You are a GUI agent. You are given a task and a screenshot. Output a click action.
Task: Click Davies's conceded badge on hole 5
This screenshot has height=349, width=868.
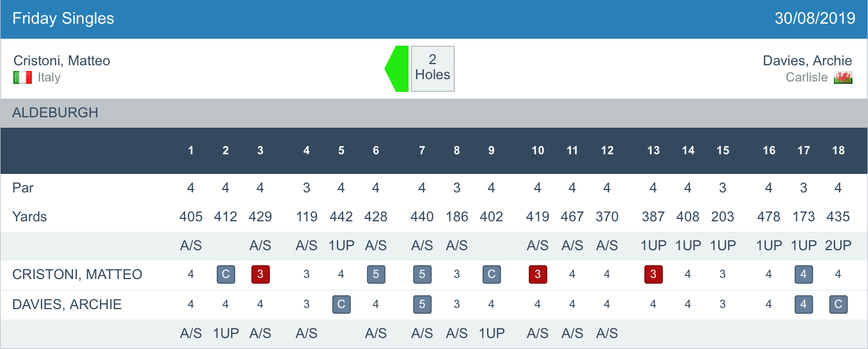(x=341, y=305)
